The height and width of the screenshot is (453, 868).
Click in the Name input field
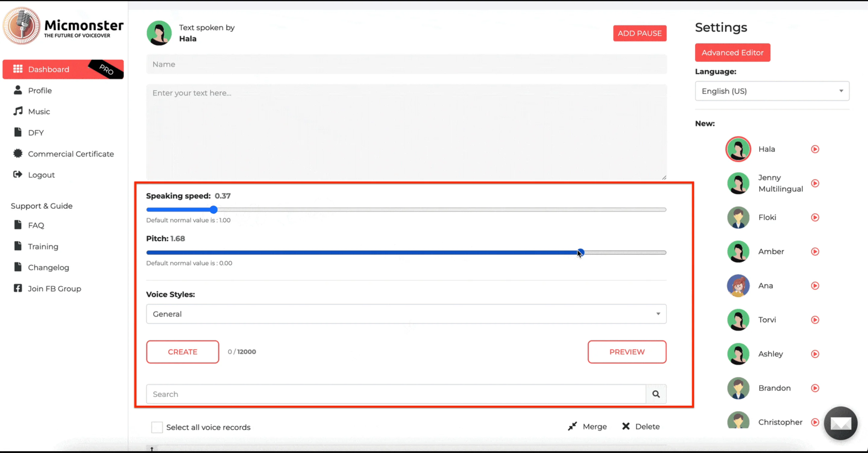tap(406, 64)
